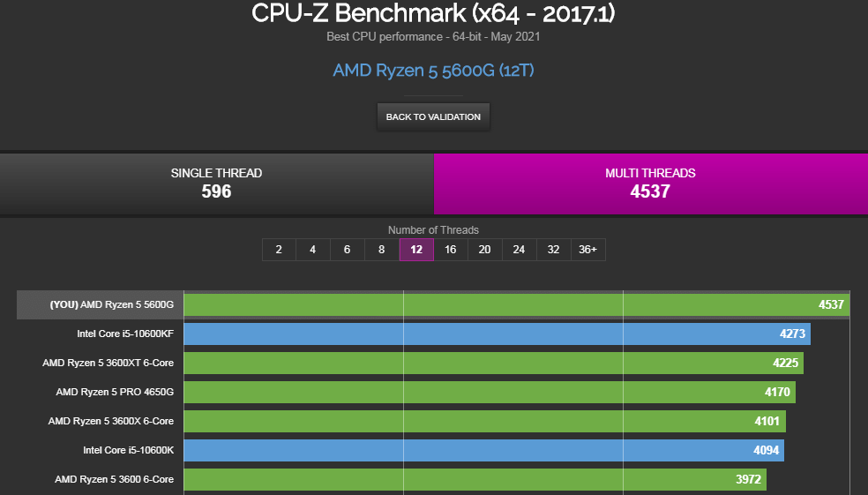Click the AMD Ryzen 5 PRO 4650G bar
The width and height of the screenshot is (868, 495).
490,392
